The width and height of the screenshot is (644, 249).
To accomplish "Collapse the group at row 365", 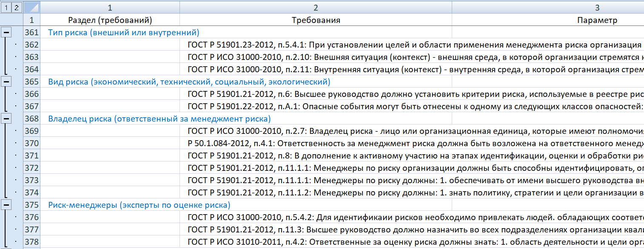I will [6, 82].
